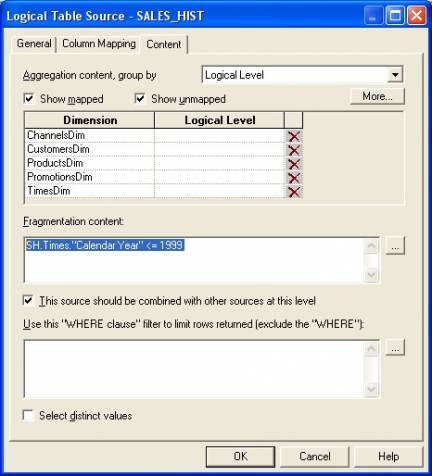
Task: Clear the ProductsDim level with red X
Action: (294, 164)
